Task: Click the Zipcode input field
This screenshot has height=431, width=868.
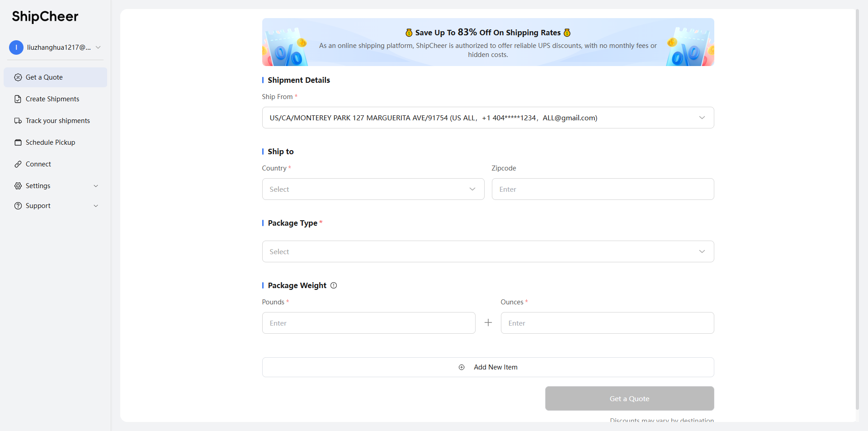Action: pyautogui.click(x=602, y=189)
